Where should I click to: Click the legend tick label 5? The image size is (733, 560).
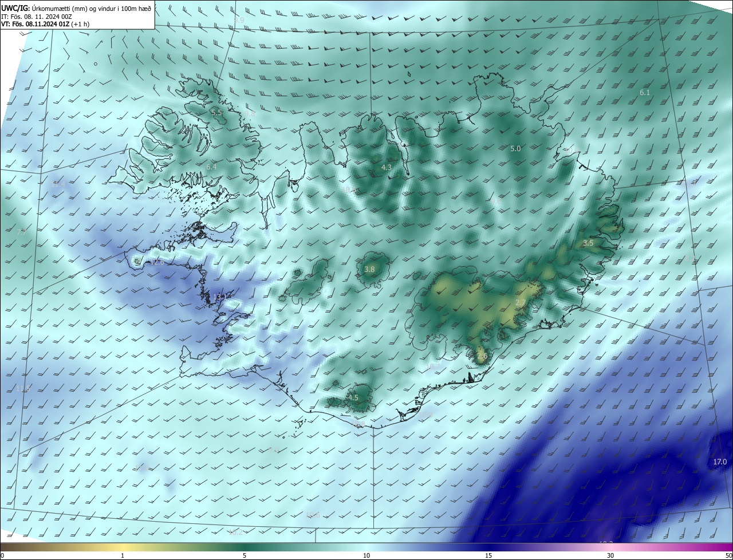pos(245,556)
